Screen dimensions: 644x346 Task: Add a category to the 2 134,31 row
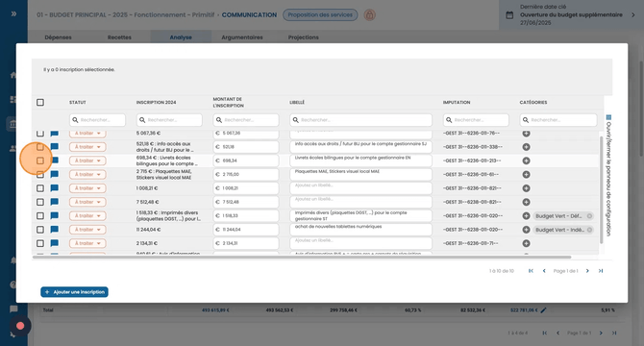click(526, 243)
